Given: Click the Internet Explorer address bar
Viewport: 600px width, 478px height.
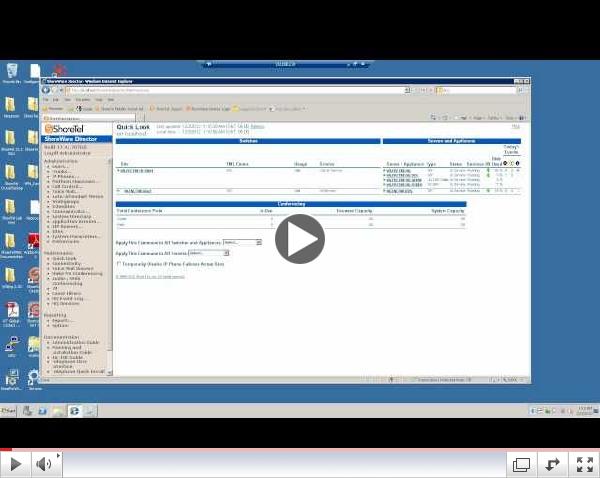Looking at the screenshot, I should (235, 90).
